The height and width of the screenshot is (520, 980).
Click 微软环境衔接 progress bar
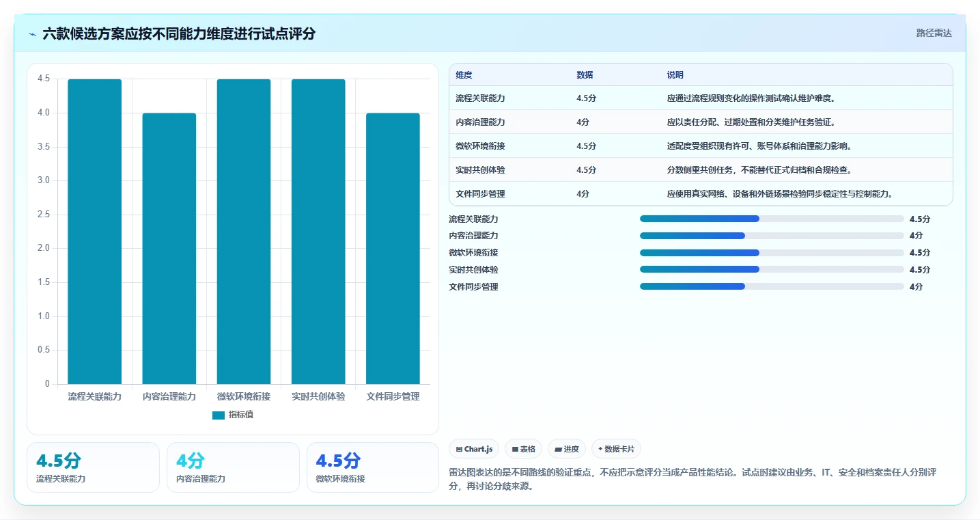pyautogui.click(x=772, y=253)
